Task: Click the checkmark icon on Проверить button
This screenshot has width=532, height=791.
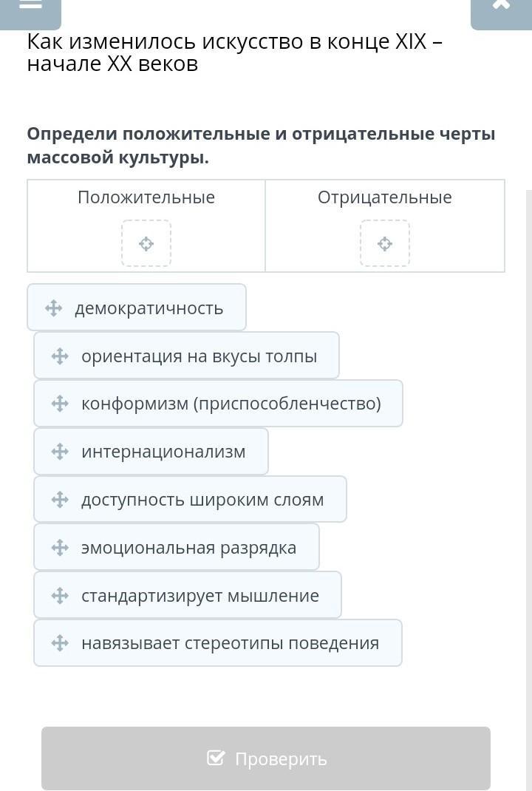Action: pos(216,758)
